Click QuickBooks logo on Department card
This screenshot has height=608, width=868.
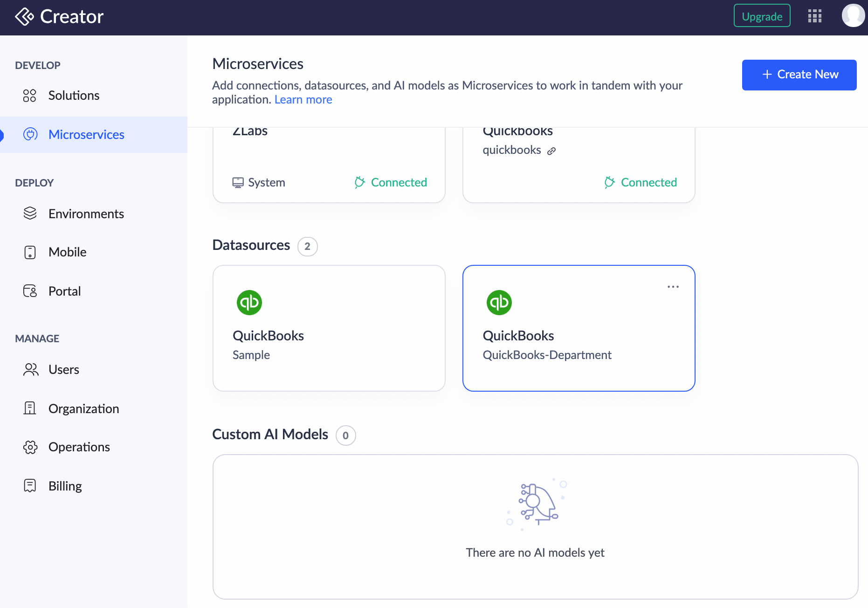click(499, 303)
